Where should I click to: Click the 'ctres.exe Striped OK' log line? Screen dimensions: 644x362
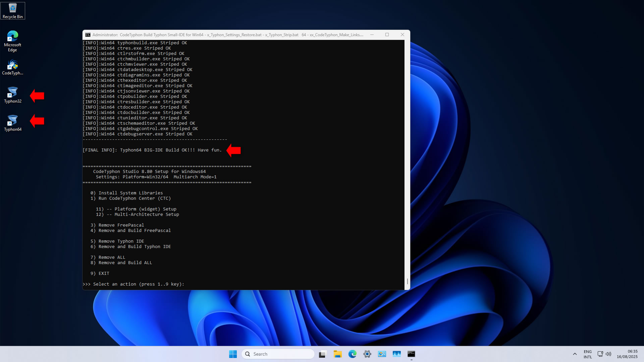tap(127, 48)
